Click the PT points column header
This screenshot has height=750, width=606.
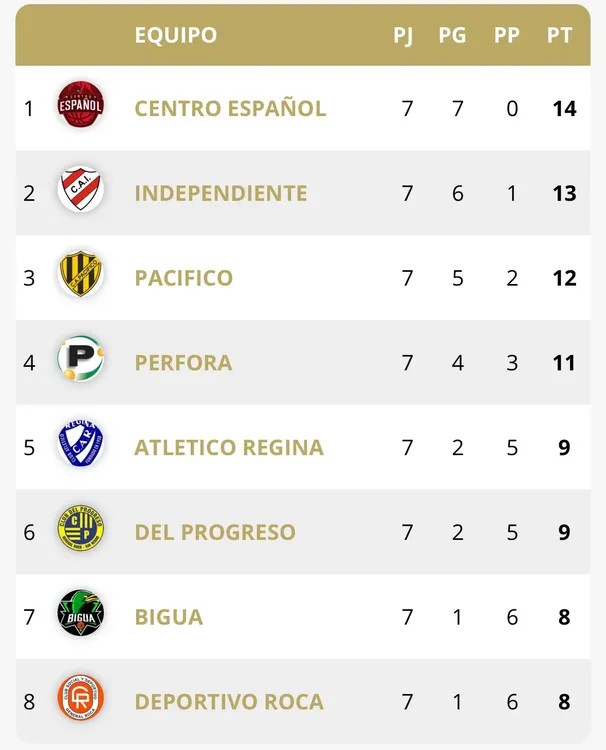pyautogui.click(x=559, y=35)
